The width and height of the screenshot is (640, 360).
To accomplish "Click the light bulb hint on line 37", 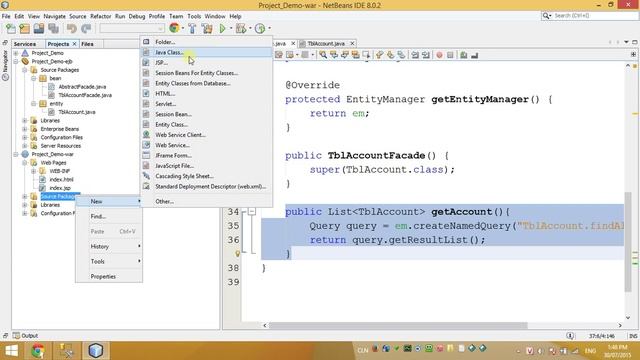I will coord(237,254).
